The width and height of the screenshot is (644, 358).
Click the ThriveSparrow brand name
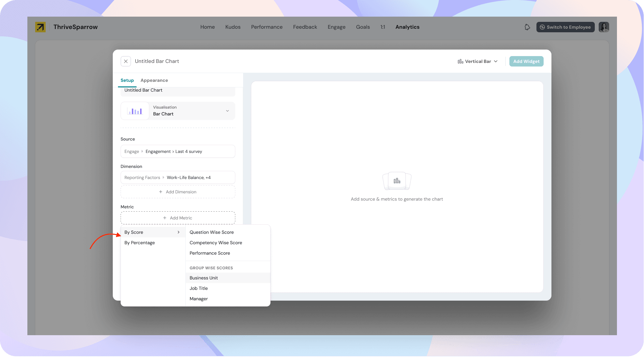point(76,27)
